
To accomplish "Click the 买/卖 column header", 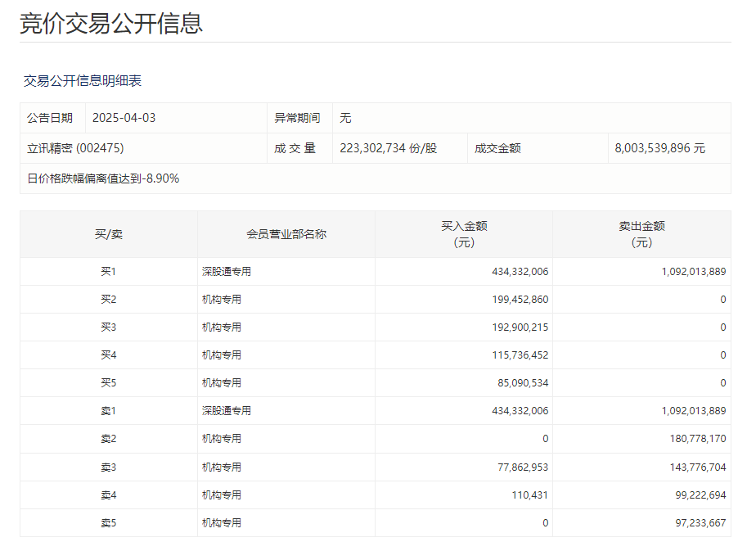I will 109,234.
